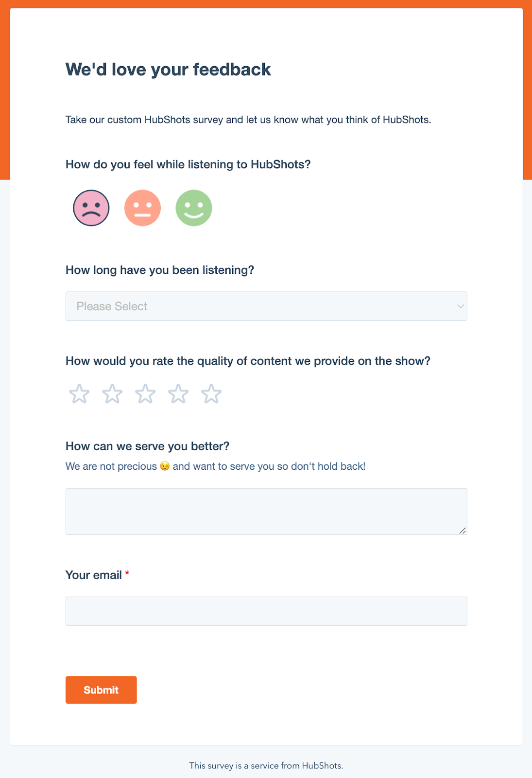Open the 'Please Select' listening duration dropdown

266,306
